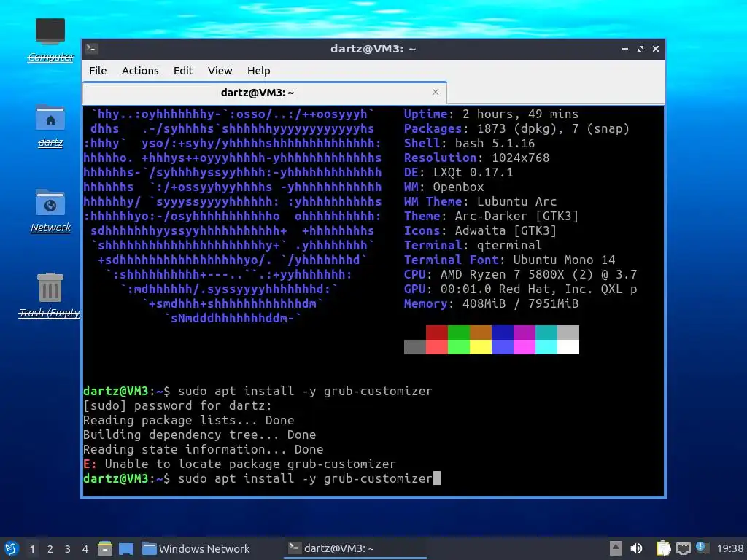The image size is (747, 560).
Task: Select the Trash desktop icon
Action: (x=50, y=295)
